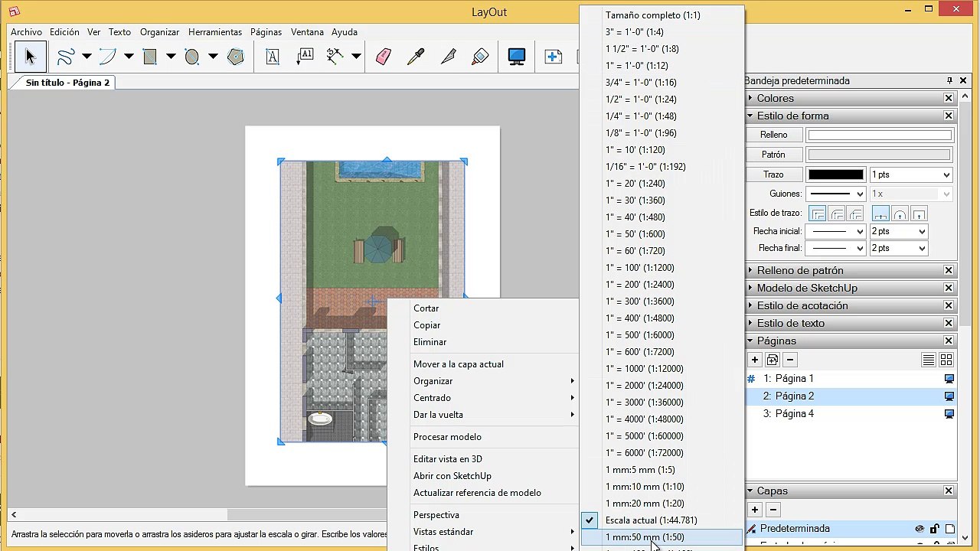Screen dimensions: 980x551
Task: Select the Join glue tool
Action: point(480,57)
